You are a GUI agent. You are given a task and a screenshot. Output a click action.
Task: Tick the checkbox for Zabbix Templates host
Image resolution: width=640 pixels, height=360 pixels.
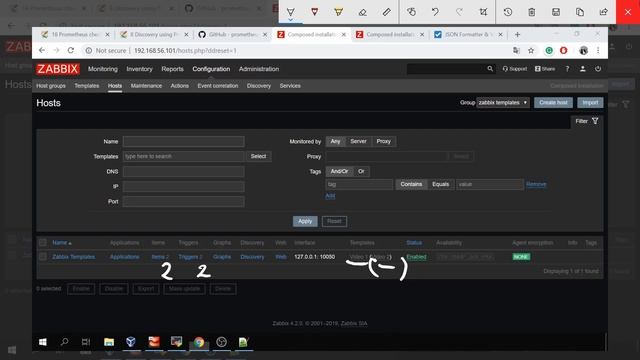pos(43,257)
